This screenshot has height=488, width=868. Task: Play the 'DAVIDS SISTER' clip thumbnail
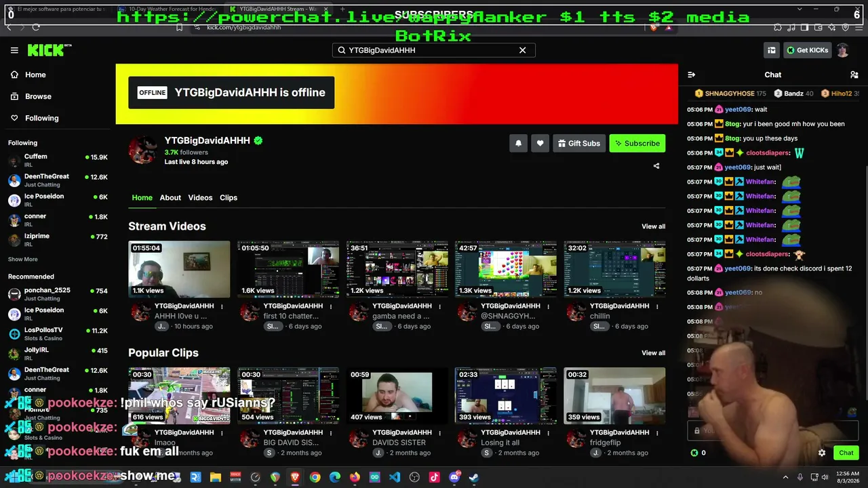coord(397,396)
